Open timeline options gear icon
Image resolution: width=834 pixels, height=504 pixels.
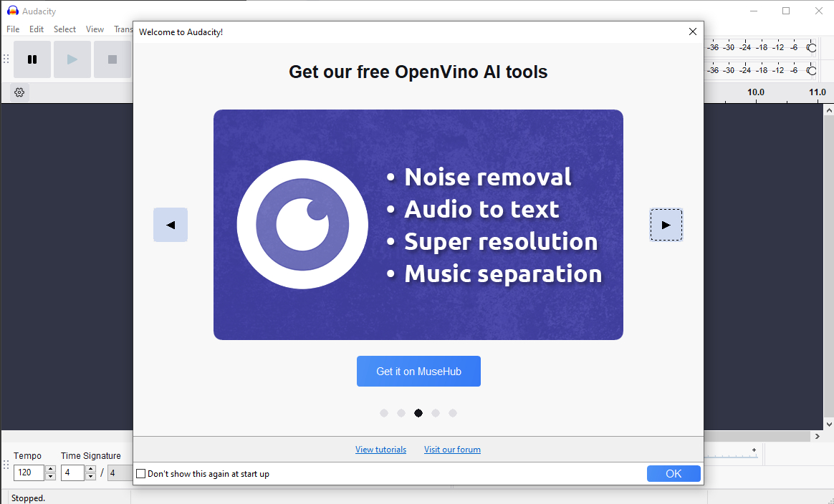point(19,92)
